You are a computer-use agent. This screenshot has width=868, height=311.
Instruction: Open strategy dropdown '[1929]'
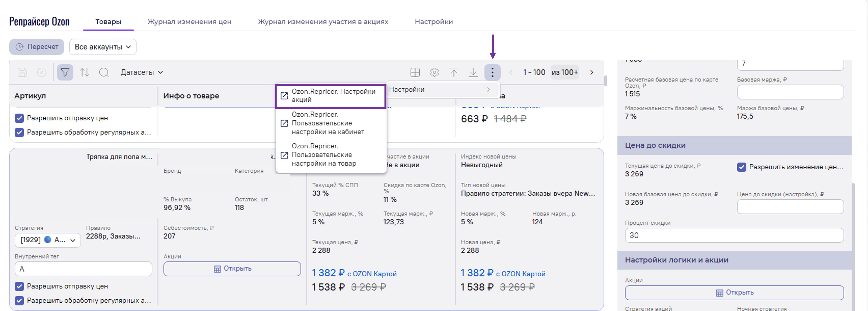[x=48, y=240]
